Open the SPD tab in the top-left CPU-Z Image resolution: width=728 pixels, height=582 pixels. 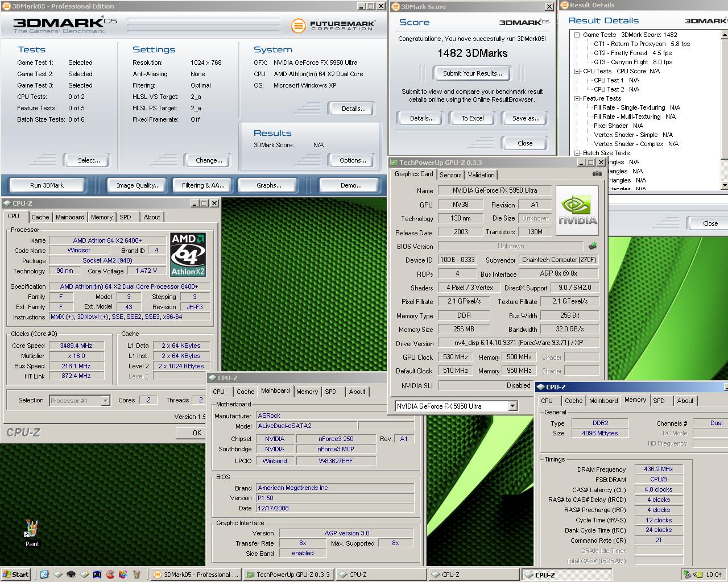click(x=125, y=217)
